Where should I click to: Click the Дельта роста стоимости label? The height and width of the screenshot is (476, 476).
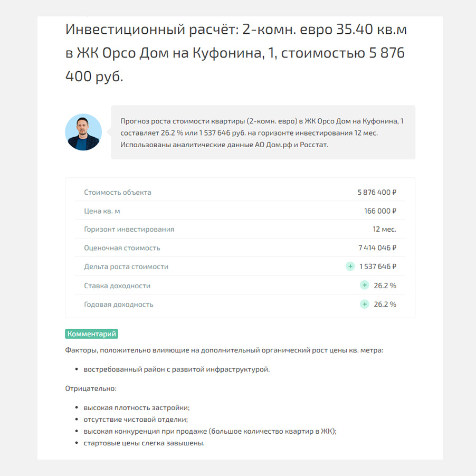pyautogui.click(x=126, y=267)
